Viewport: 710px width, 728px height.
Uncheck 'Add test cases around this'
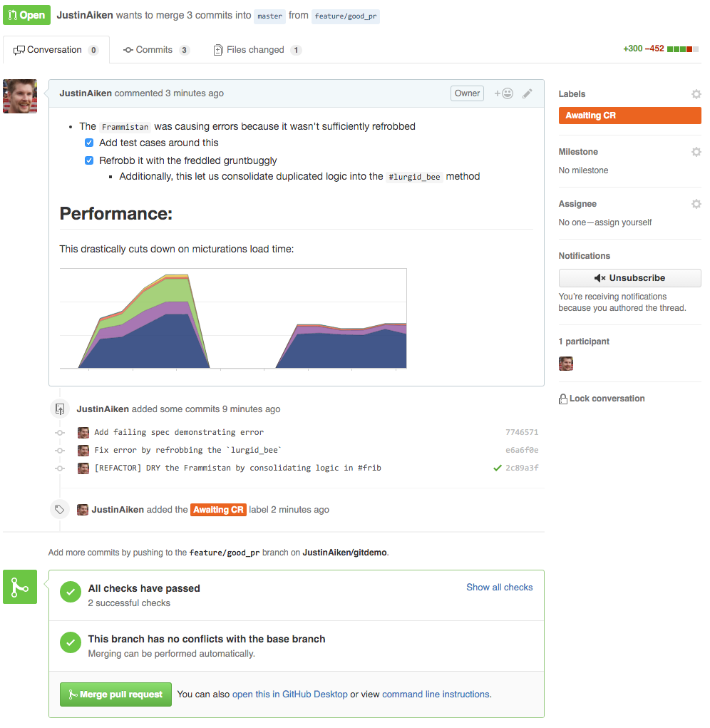coord(89,143)
